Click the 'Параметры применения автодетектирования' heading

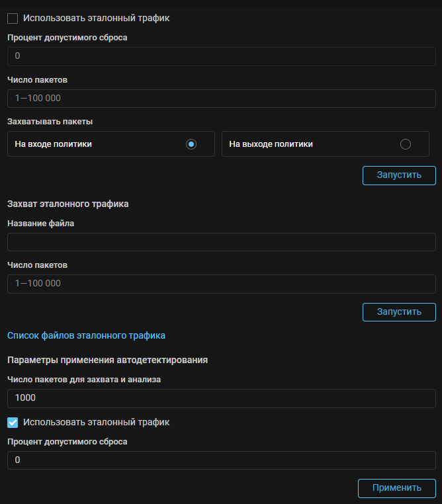(x=107, y=360)
